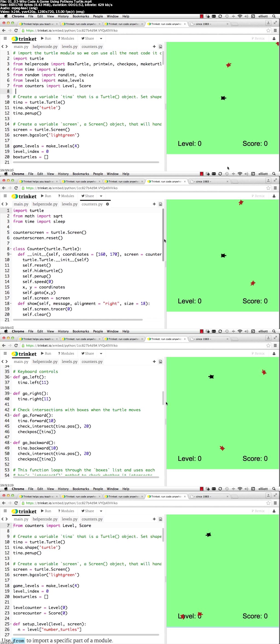This screenshot has width=280, height=644.
Task: Click the vertical code scrollbar in second frame
Action: (163, 235)
